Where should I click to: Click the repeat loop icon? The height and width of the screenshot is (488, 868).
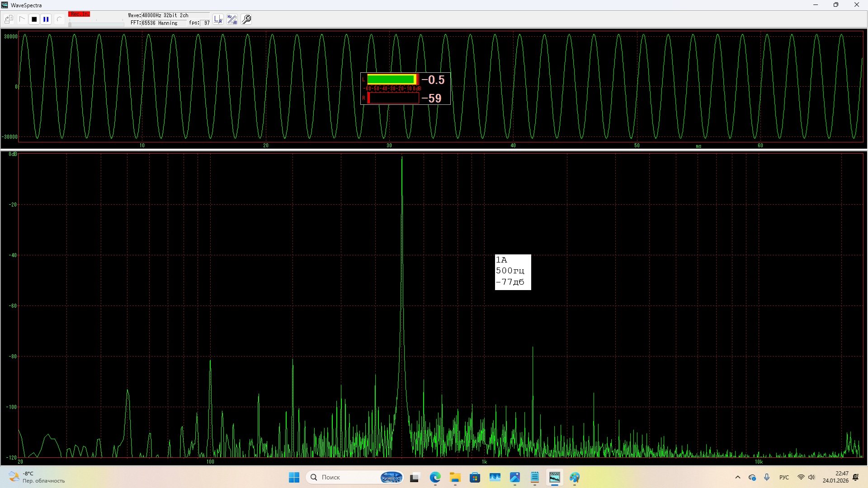pyautogui.click(x=59, y=19)
